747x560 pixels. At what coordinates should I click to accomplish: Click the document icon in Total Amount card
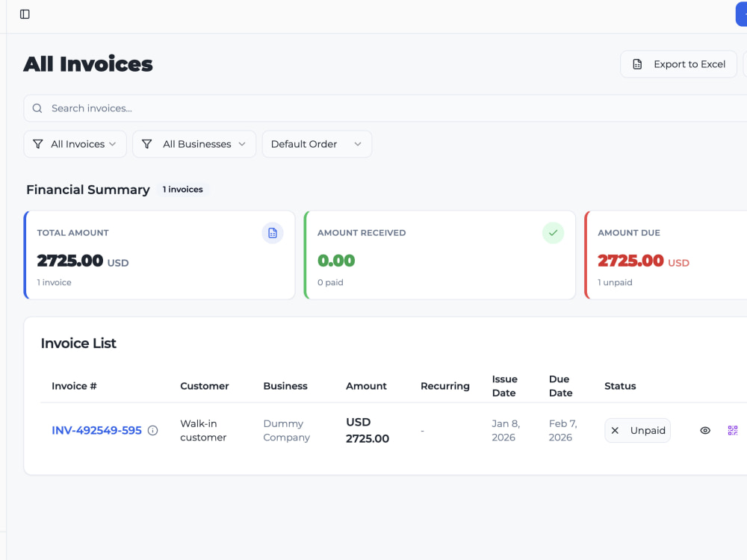(x=273, y=233)
